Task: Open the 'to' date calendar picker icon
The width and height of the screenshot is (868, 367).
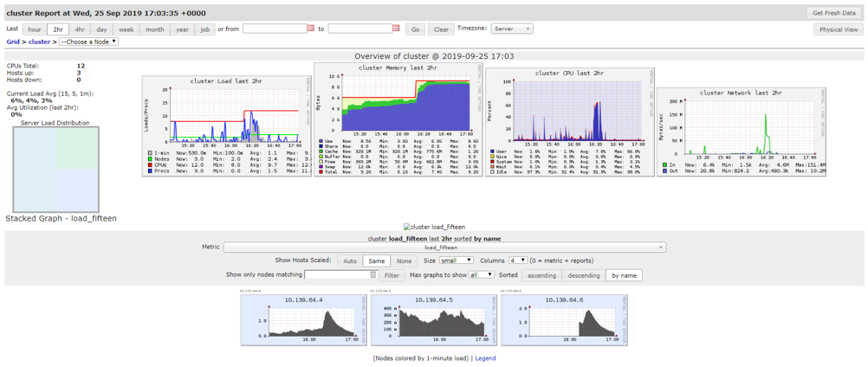Action: coord(396,29)
